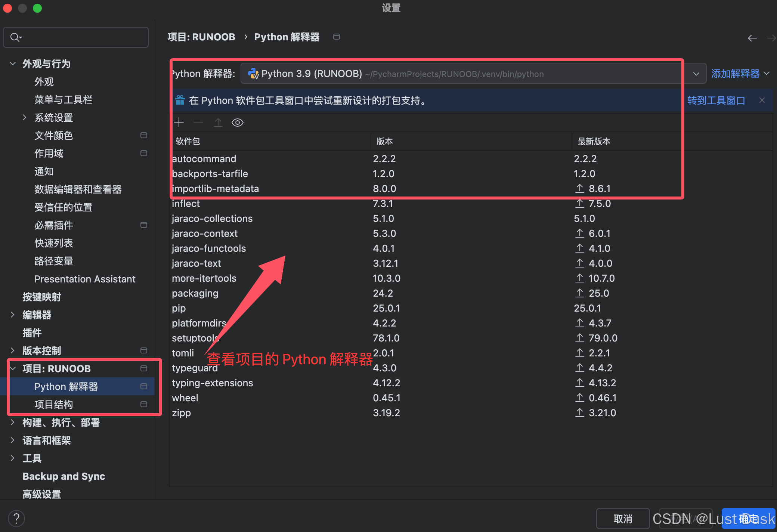Screen dimensions: 777x532
Task: Open the 添加解释器 dropdown
Action: click(x=740, y=74)
